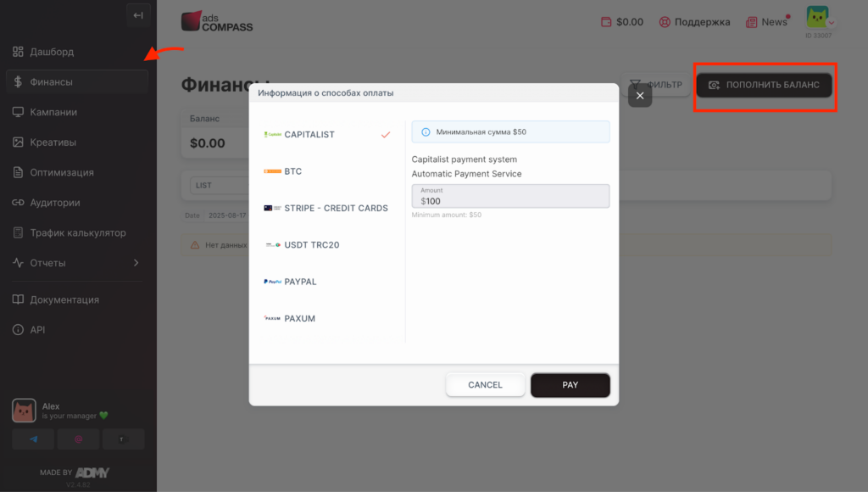Click manager Alex's cat avatar
Screen dimensions: 868x492
[x=24, y=411]
